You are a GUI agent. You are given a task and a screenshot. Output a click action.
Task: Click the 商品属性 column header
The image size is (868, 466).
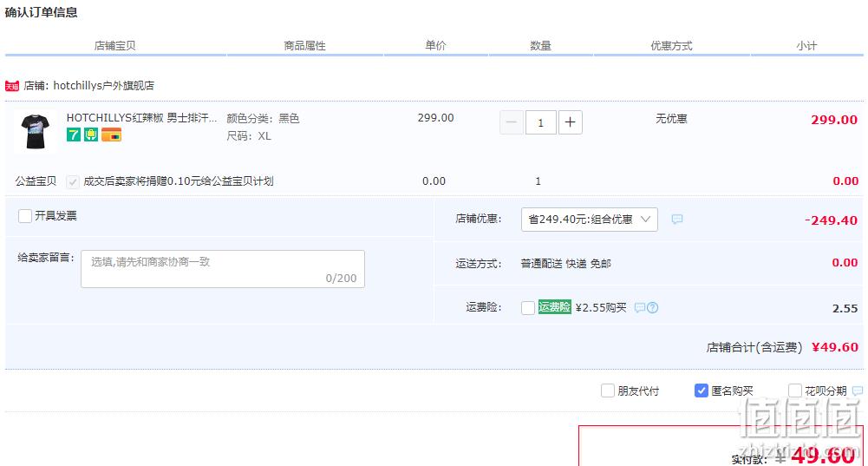coord(304,45)
